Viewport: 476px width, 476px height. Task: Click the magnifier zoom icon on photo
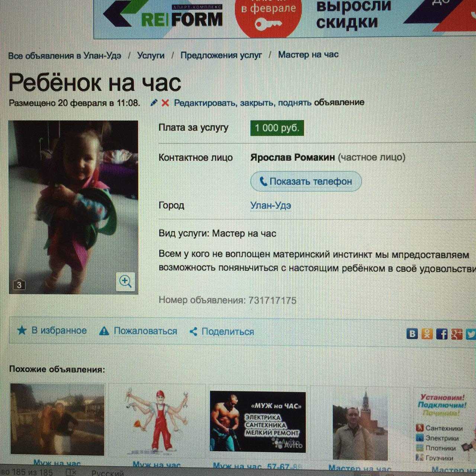coord(126,281)
